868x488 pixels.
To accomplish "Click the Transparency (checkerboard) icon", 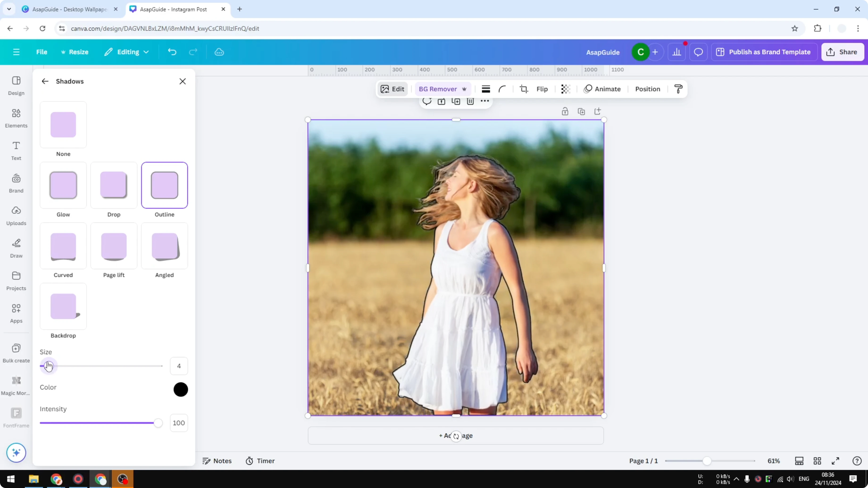I will pos(565,89).
